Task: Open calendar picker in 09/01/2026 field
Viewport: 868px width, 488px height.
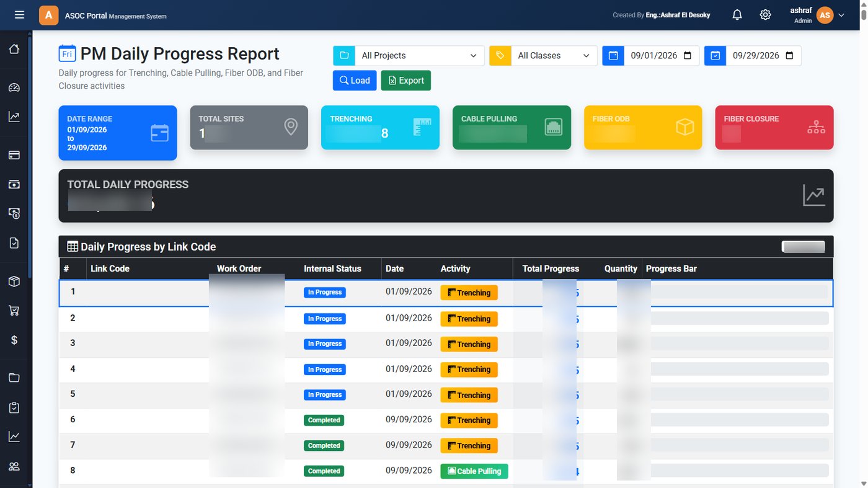Action: point(687,56)
